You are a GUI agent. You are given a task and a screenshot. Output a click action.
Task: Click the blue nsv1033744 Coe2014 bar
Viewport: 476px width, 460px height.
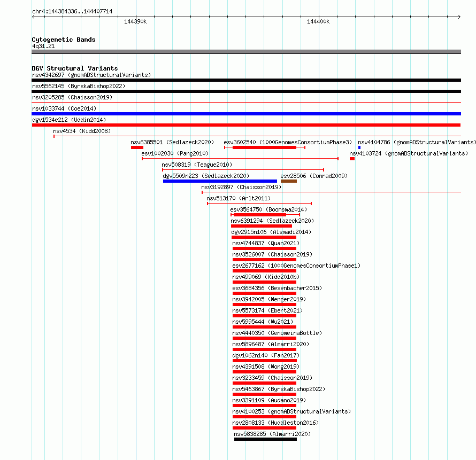[246, 114]
